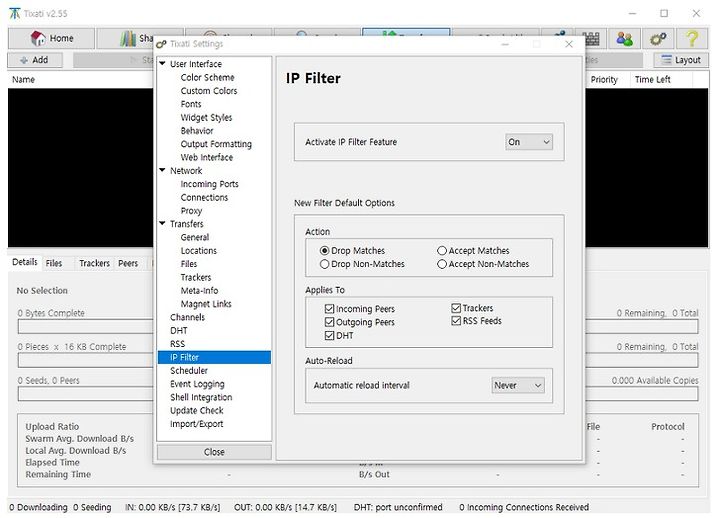Select Shell Integration in settings tree

pyautogui.click(x=201, y=397)
